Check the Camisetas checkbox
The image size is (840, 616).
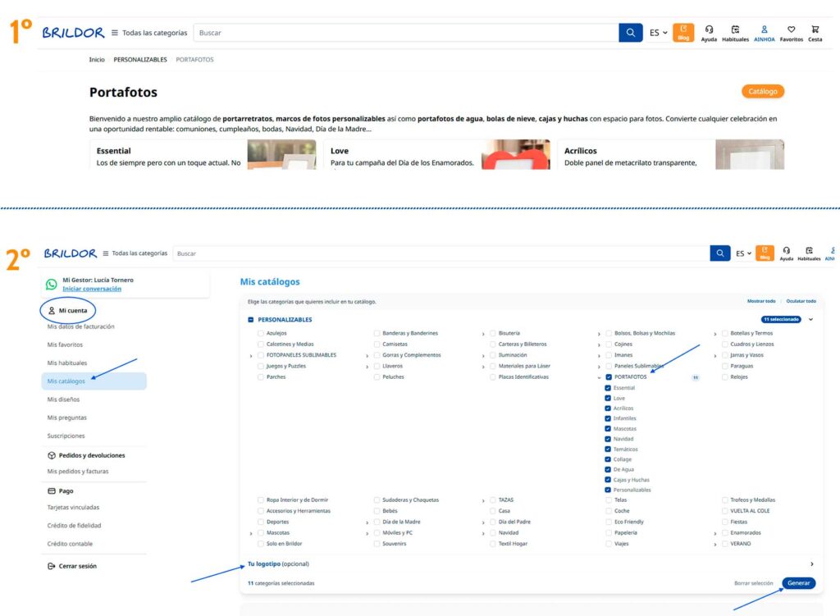pyautogui.click(x=377, y=345)
